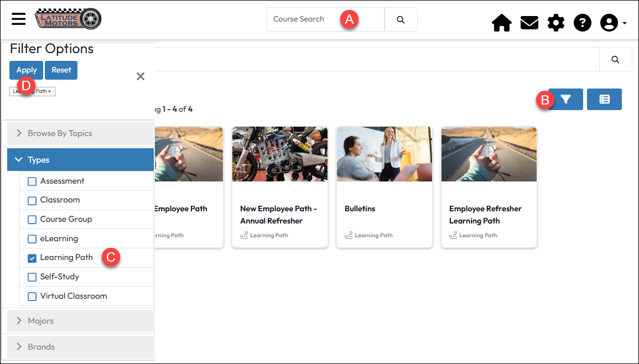Collapse the Types filter section
Image resolution: width=639 pixels, height=364 pixels.
(80, 160)
